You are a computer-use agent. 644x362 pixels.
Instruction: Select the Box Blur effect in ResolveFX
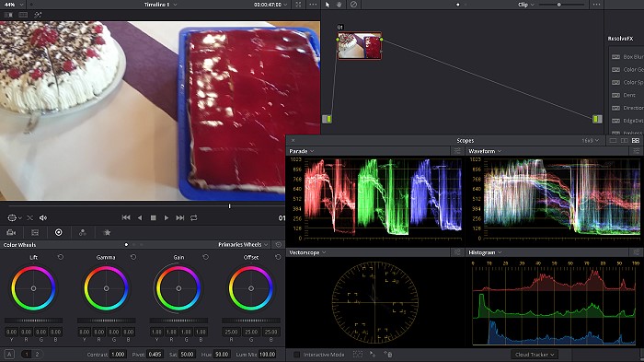tap(627, 57)
